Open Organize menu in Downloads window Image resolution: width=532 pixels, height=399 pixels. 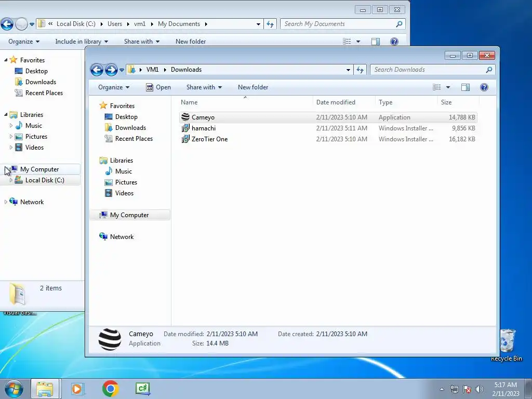[114, 87]
